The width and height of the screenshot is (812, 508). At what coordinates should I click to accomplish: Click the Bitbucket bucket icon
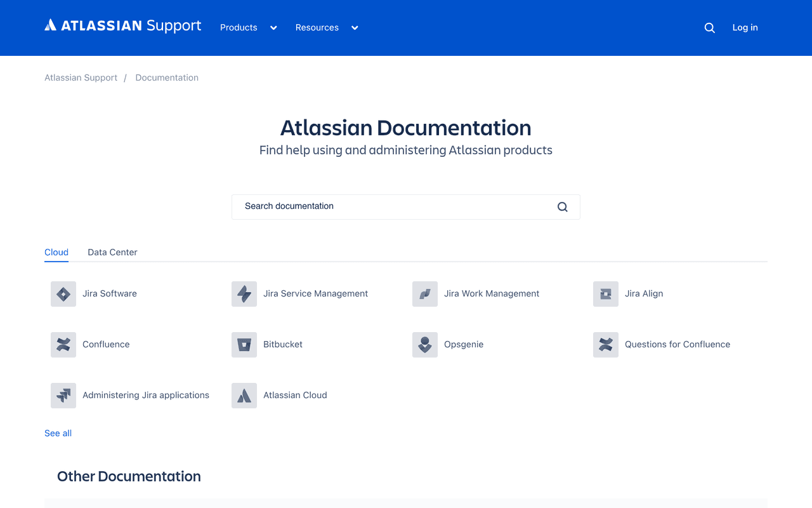[x=244, y=345]
